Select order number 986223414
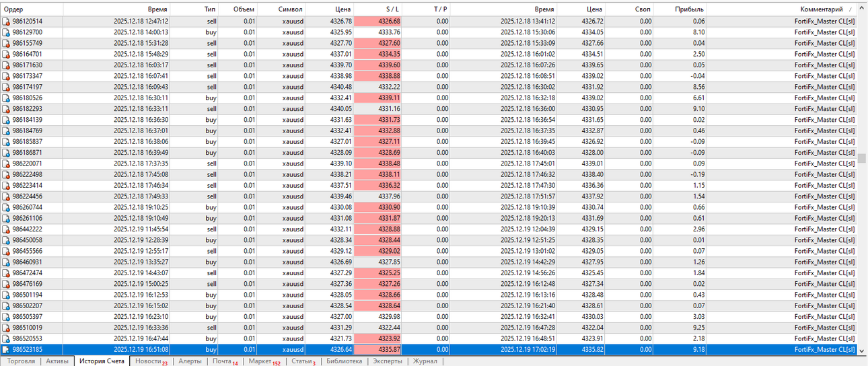Screen dimensions: 868x366 coord(28,186)
